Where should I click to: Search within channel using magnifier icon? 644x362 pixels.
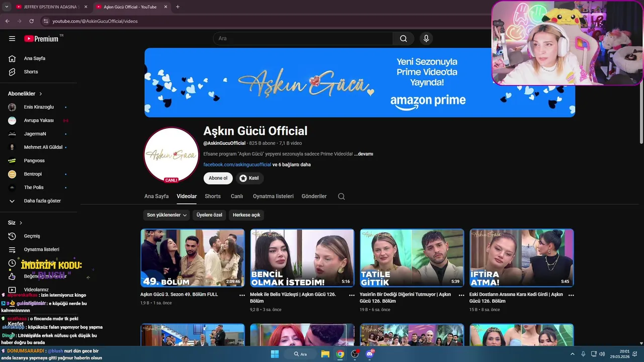click(x=341, y=197)
